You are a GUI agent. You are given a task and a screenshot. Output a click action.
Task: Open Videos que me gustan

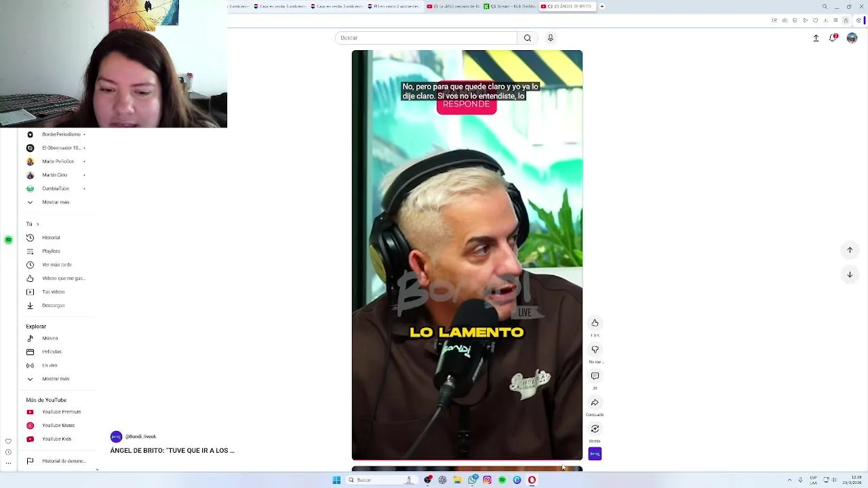coord(57,278)
